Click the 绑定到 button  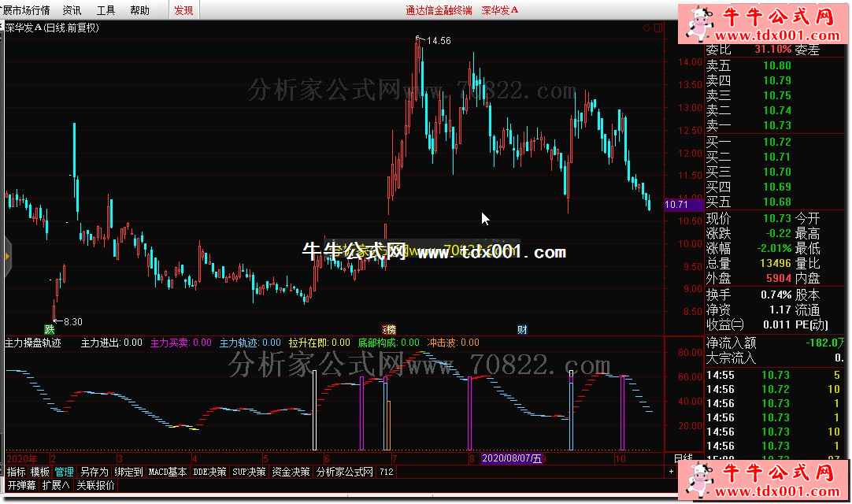pos(128,472)
